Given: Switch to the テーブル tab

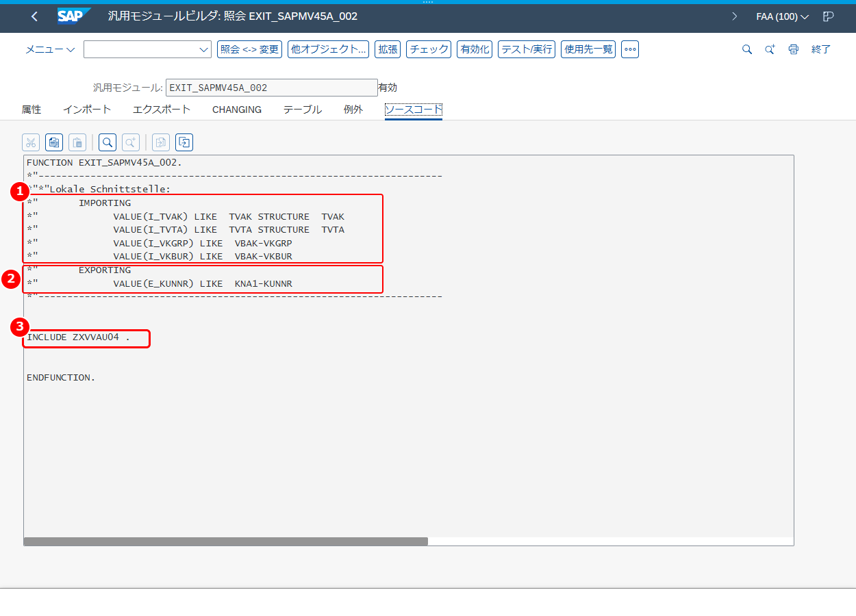Looking at the screenshot, I should (x=303, y=110).
